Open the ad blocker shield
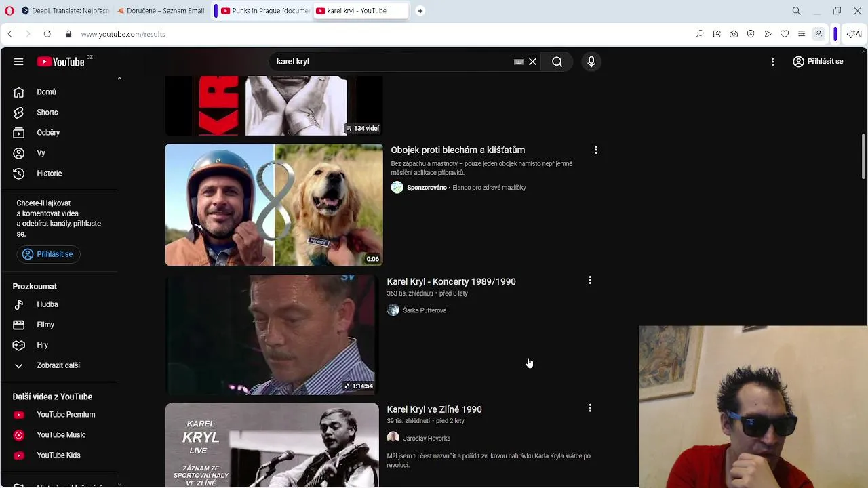 [x=751, y=34]
